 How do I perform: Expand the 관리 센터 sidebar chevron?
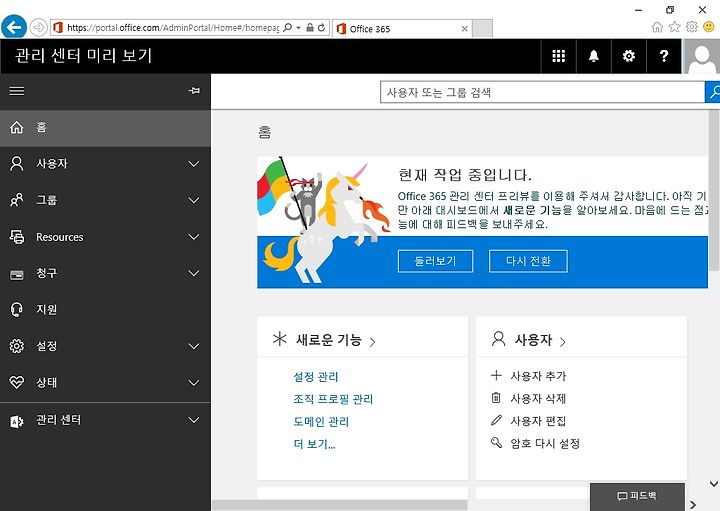[x=194, y=420]
